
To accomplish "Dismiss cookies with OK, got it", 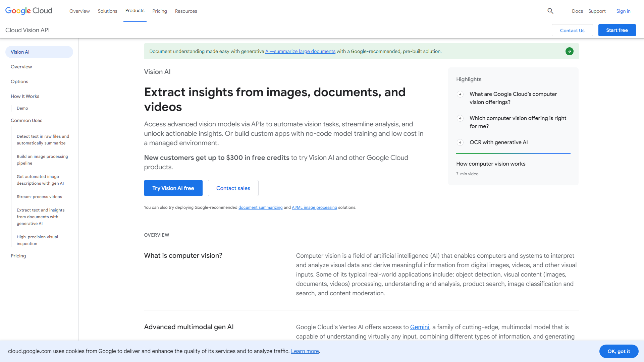I will tap(619, 351).
